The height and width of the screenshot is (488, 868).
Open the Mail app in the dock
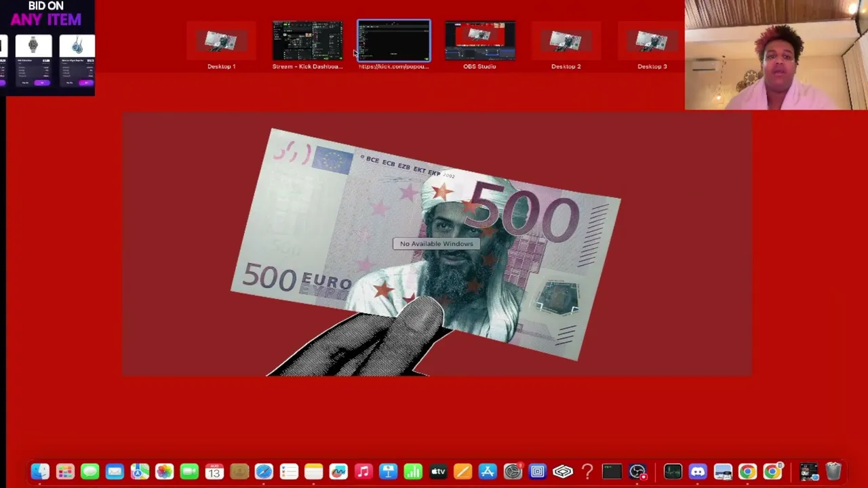pos(115,472)
